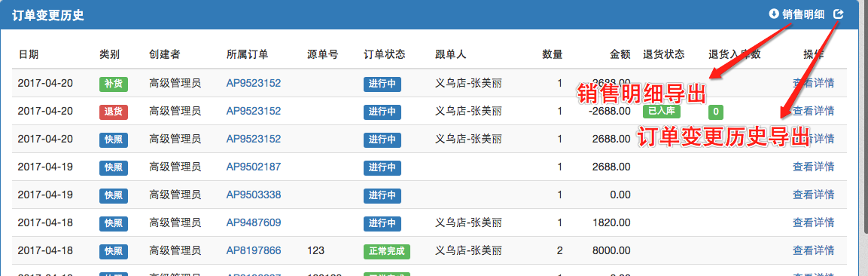The image size is (868, 276).
Task: Select 义乌店-张美丽 in the AP8197866 row
Action: (468, 250)
